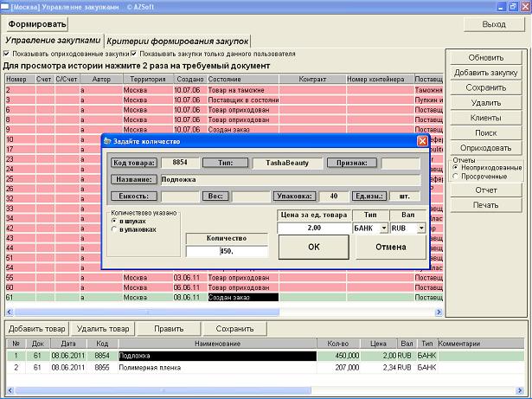Screen dimensions: 532x399
Task: Click the 'Упаковка' field showing 40
Action: [334, 196]
